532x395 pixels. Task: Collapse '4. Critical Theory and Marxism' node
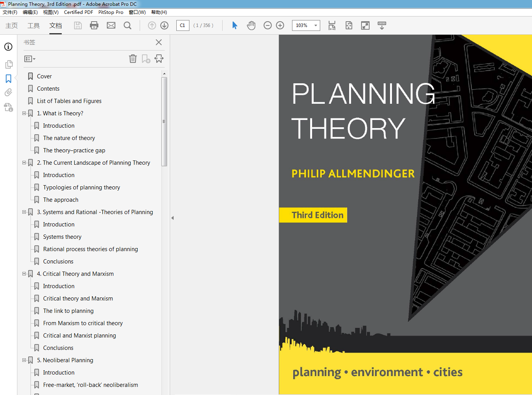pos(24,274)
